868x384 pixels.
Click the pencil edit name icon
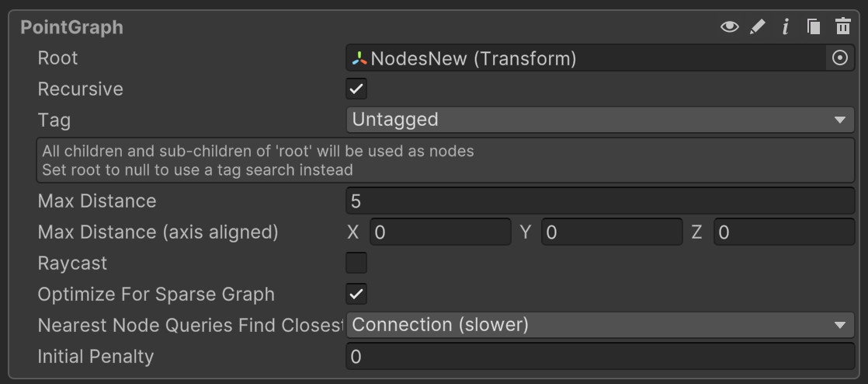pyautogui.click(x=758, y=27)
